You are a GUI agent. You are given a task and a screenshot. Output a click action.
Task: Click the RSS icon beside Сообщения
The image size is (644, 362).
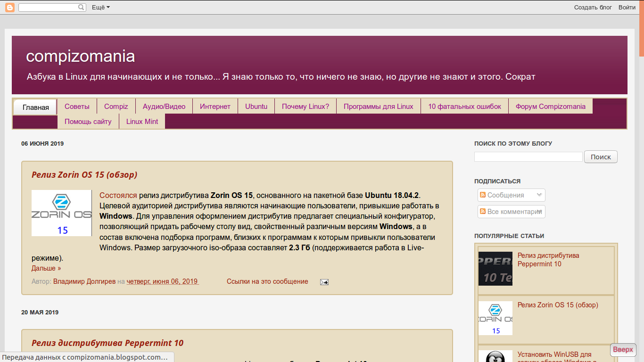point(482,195)
